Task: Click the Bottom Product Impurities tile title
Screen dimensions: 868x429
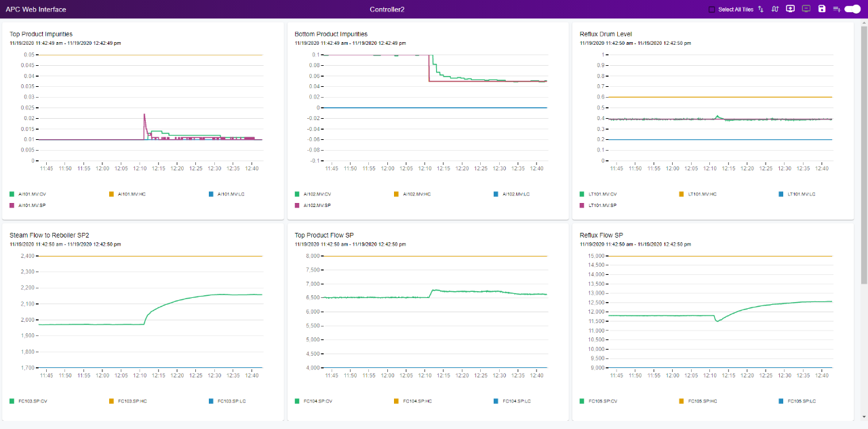Action: pyautogui.click(x=331, y=34)
